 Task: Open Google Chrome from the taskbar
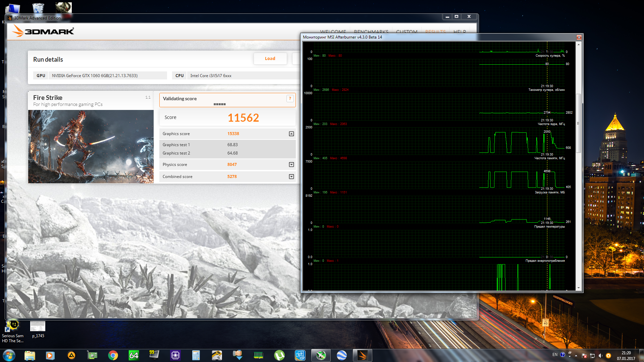pos(113,355)
